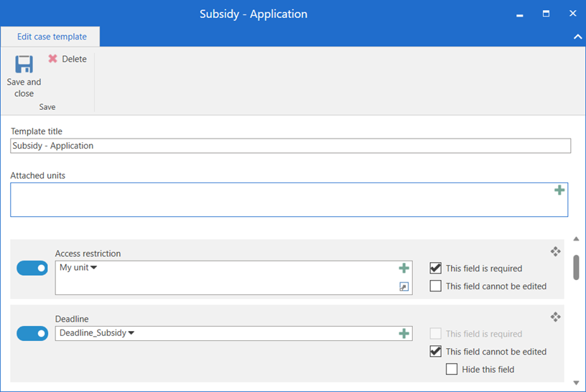Click the red Delete X icon

click(52, 59)
